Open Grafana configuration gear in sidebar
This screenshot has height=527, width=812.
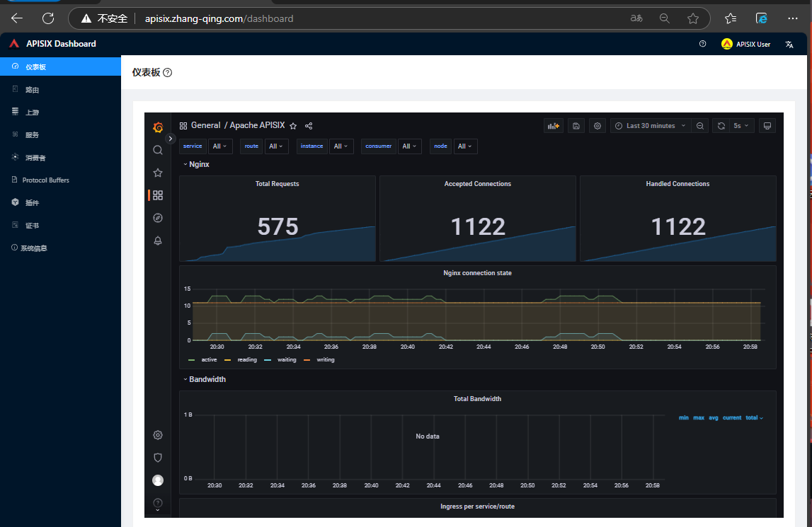click(158, 435)
